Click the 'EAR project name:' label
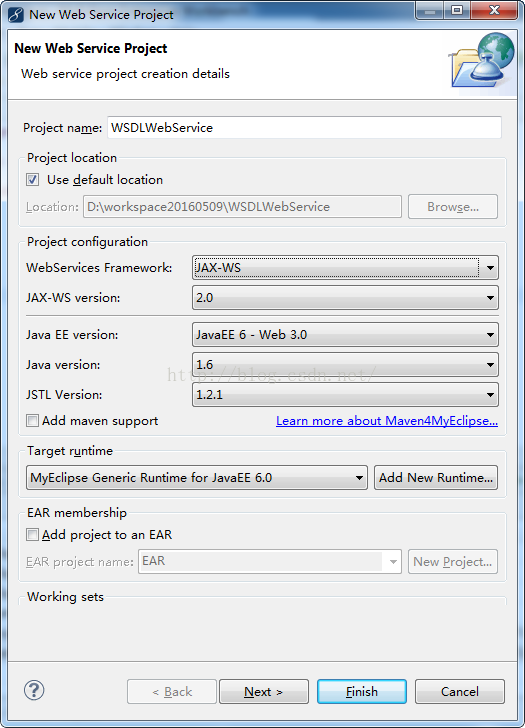Image resolution: width=525 pixels, height=728 pixels. (80, 562)
